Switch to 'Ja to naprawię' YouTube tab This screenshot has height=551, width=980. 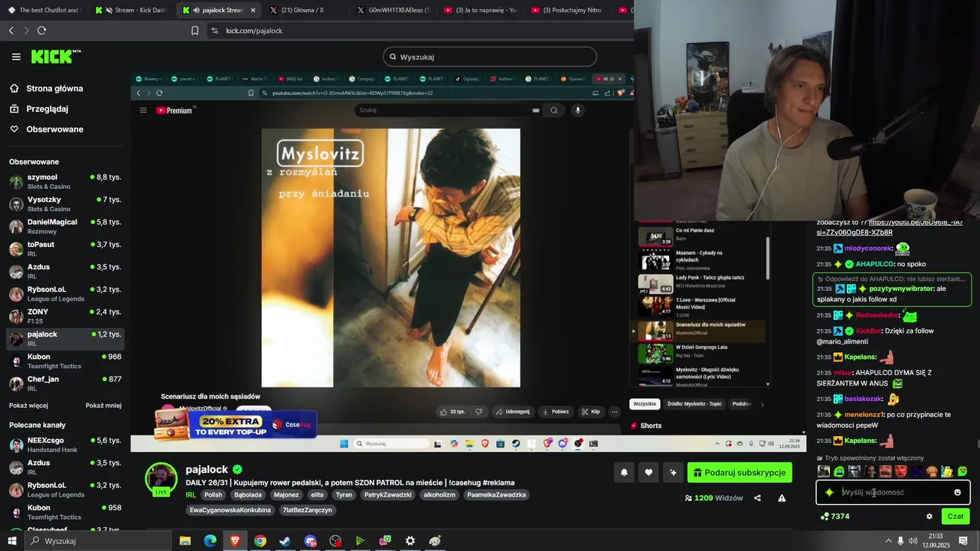pyautogui.click(x=481, y=10)
